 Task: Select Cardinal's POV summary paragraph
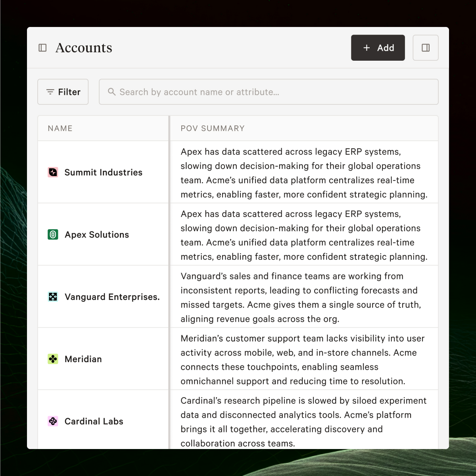(303, 422)
